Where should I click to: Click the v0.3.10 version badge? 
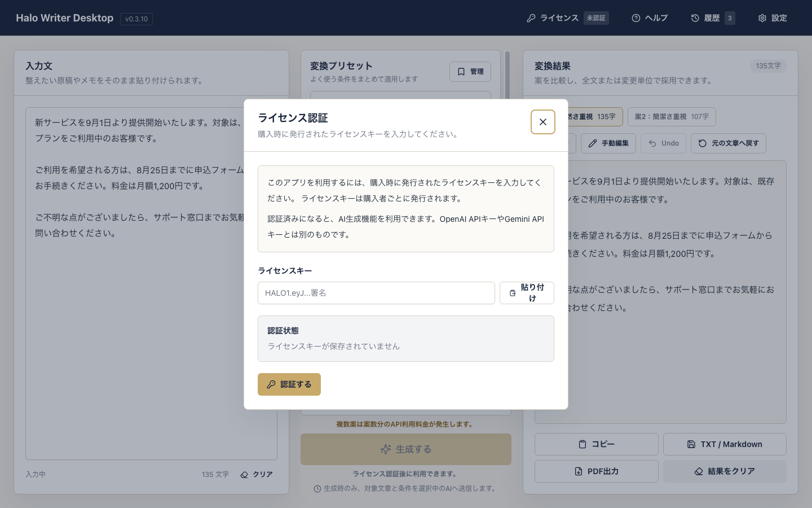coord(136,19)
